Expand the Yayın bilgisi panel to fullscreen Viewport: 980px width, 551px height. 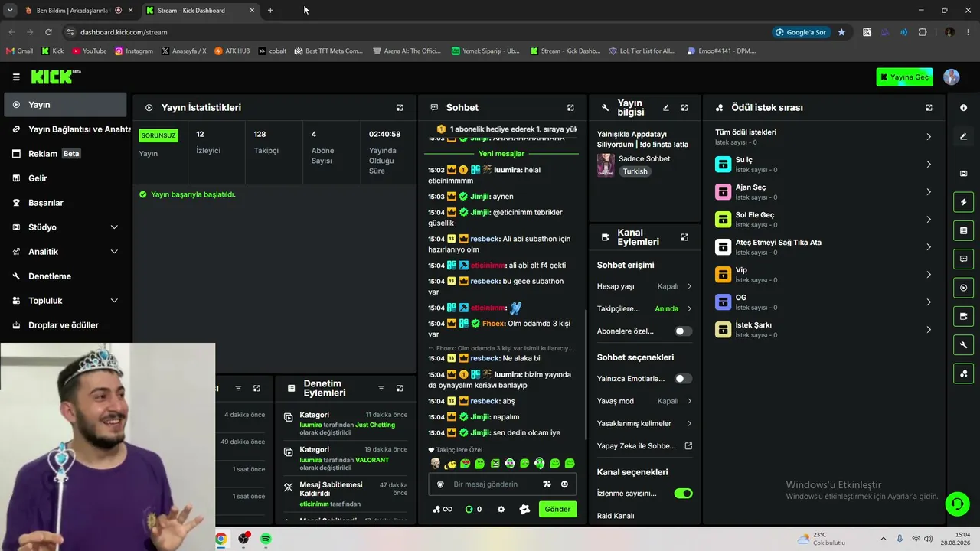point(684,108)
